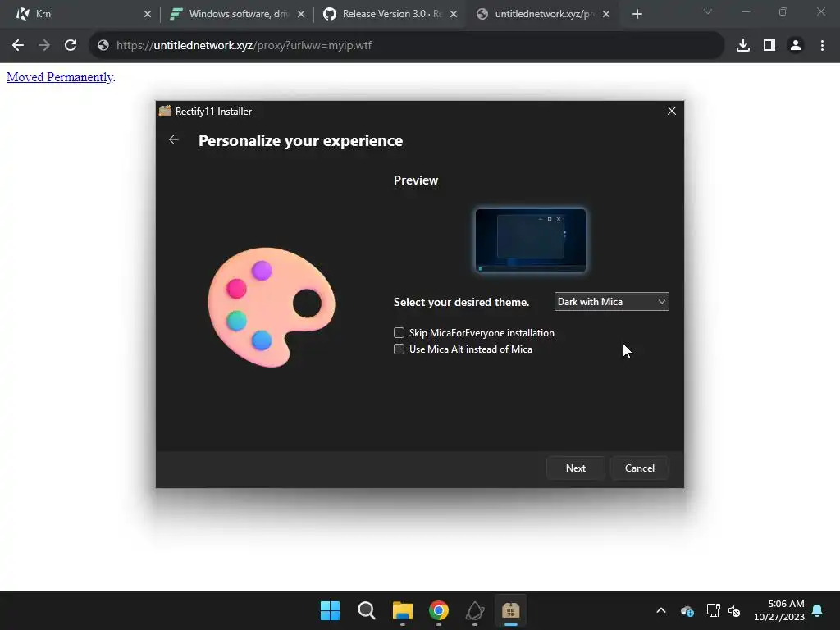This screenshot has width=840, height=630.
Task: Click the theme preview thumbnail
Action: pos(531,240)
